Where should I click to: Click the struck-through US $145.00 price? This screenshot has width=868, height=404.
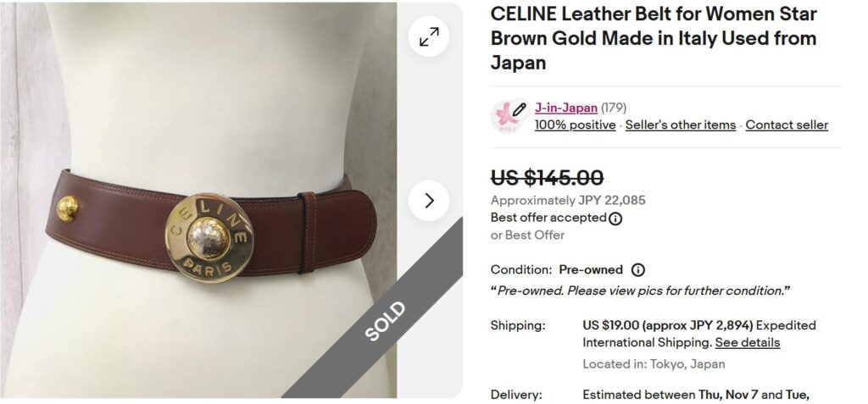tap(547, 178)
